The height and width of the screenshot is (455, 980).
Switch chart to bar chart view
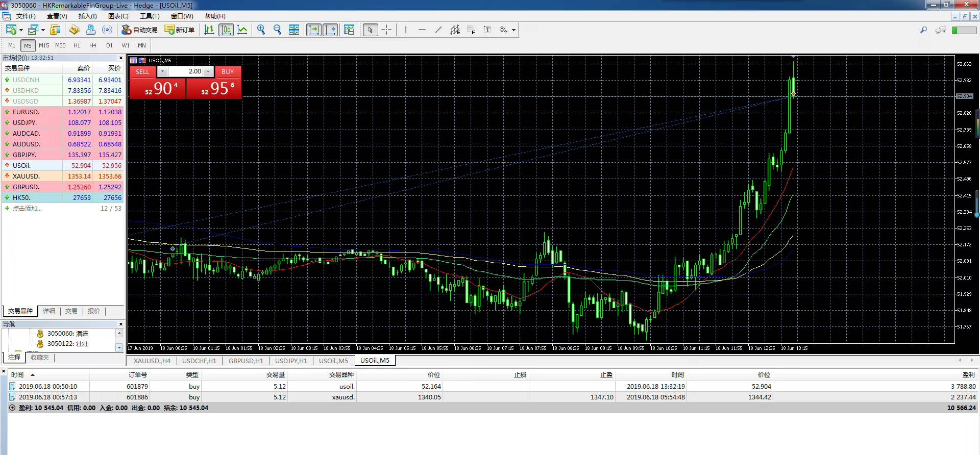(209, 30)
